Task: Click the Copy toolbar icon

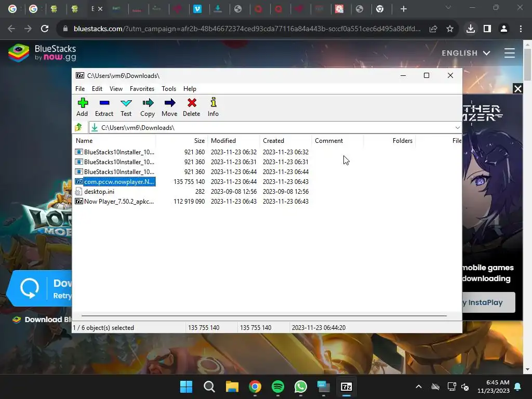Action: [148, 107]
